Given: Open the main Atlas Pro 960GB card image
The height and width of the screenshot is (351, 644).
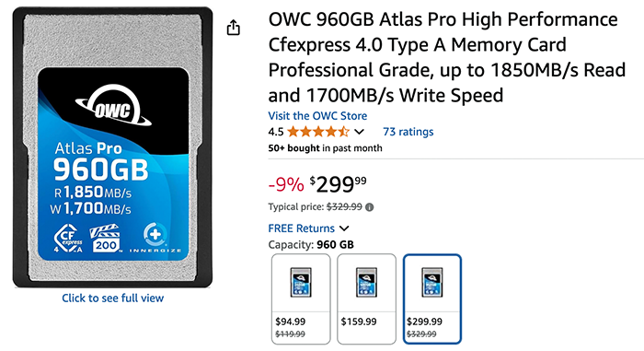Looking at the screenshot, I should [x=112, y=146].
